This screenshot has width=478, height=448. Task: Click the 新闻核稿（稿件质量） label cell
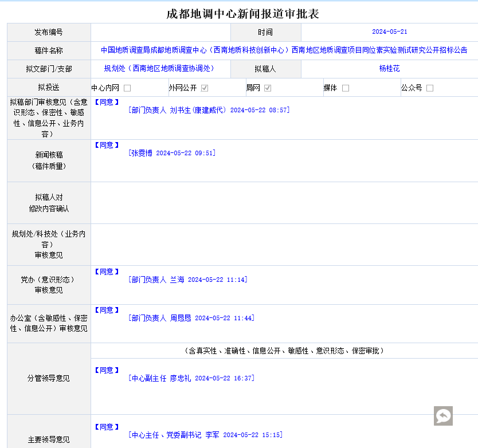click(49, 160)
